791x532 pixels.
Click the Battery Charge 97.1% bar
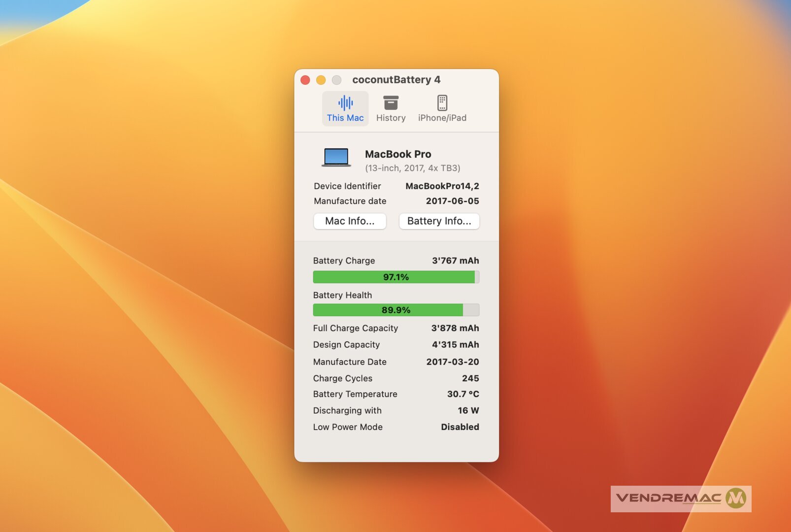coord(396,277)
